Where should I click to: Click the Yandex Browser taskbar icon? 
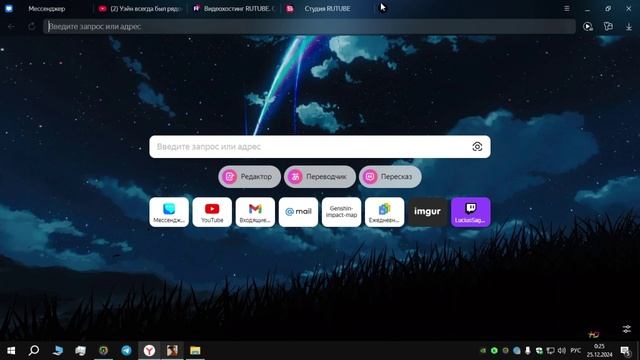[149, 351]
